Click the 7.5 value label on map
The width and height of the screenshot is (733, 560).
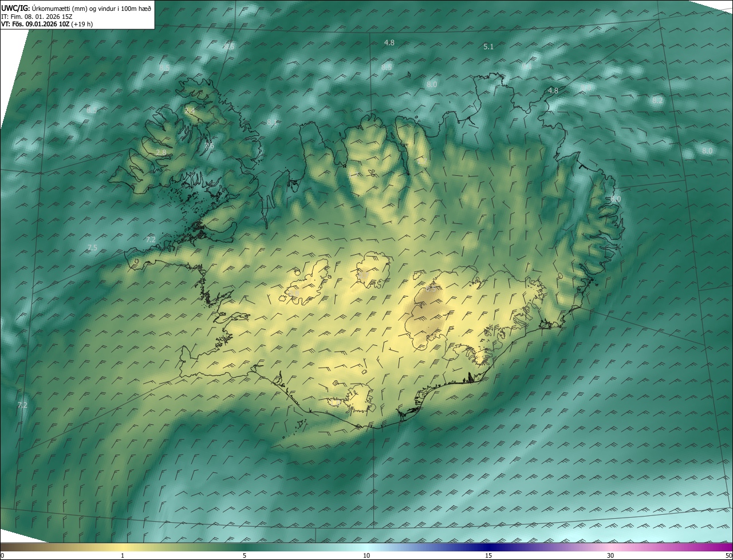[x=92, y=247]
